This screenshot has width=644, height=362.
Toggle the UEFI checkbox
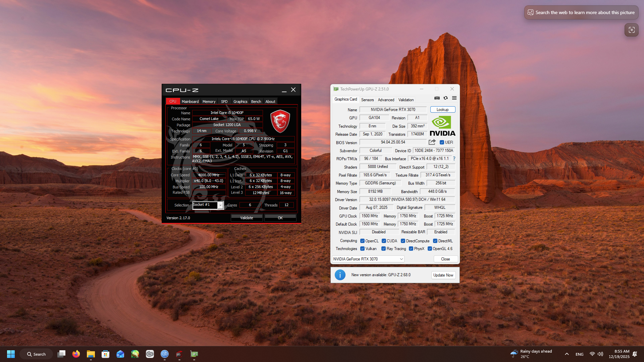click(442, 142)
